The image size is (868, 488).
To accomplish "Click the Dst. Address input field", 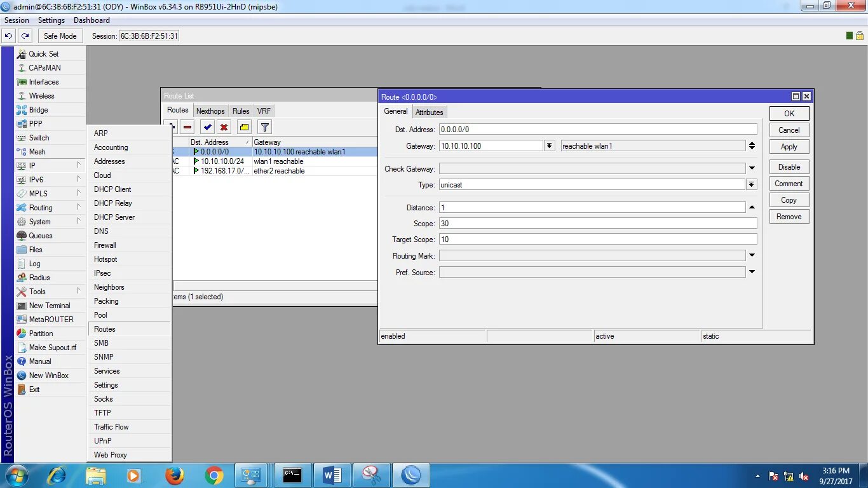I will 598,129.
